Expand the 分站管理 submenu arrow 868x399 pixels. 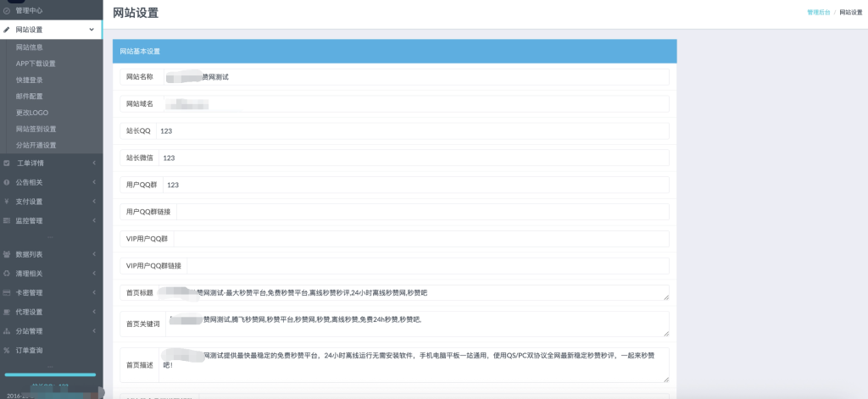pos(93,331)
